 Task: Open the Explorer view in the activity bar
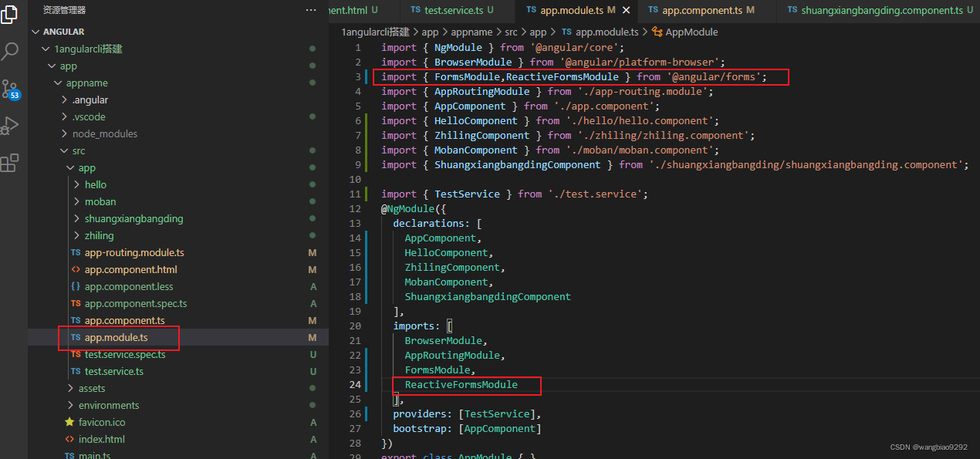(10, 15)
